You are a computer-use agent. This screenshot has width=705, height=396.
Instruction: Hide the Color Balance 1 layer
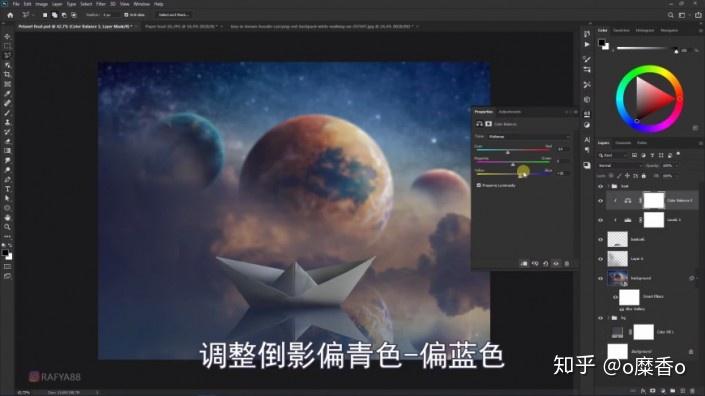pos(600,200)
